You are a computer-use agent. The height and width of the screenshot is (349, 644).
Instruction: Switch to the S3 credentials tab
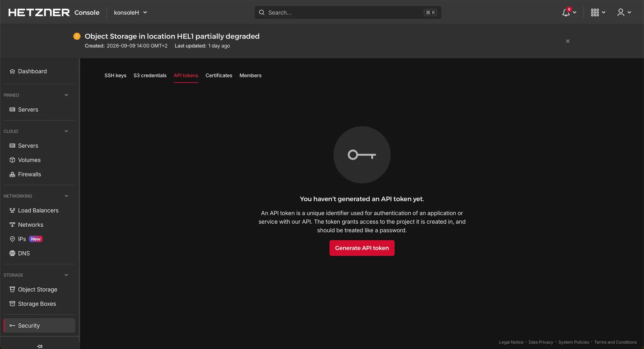(150, 76)
